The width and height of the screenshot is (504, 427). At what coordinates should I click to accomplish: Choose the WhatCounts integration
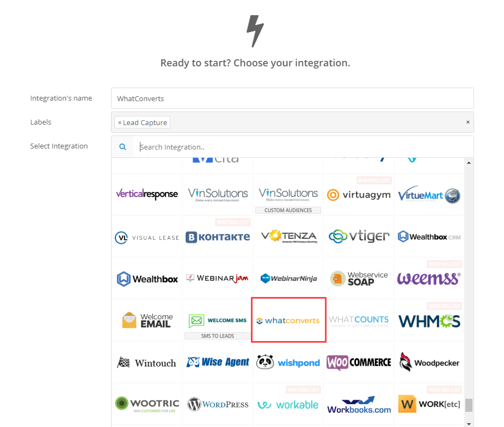(359, 320)
